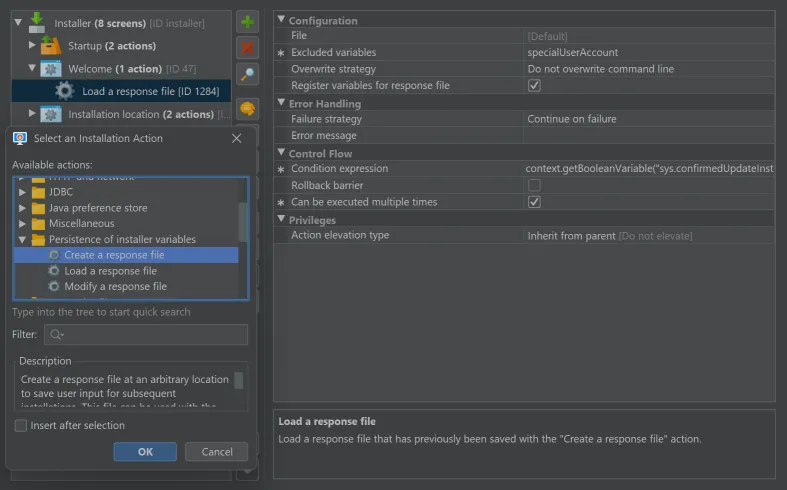Collapse the Installer root tree node

(19, 23)
